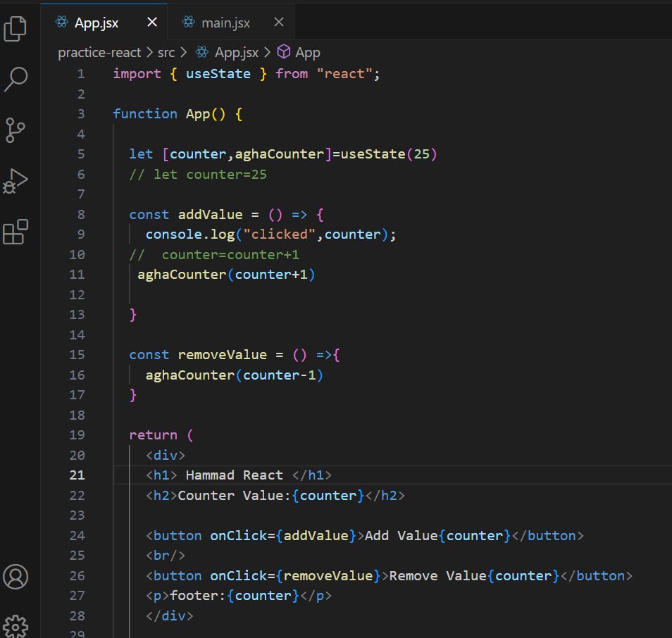
Task: Click line number 1 in the gutter
Action: (x=81, y=74)
